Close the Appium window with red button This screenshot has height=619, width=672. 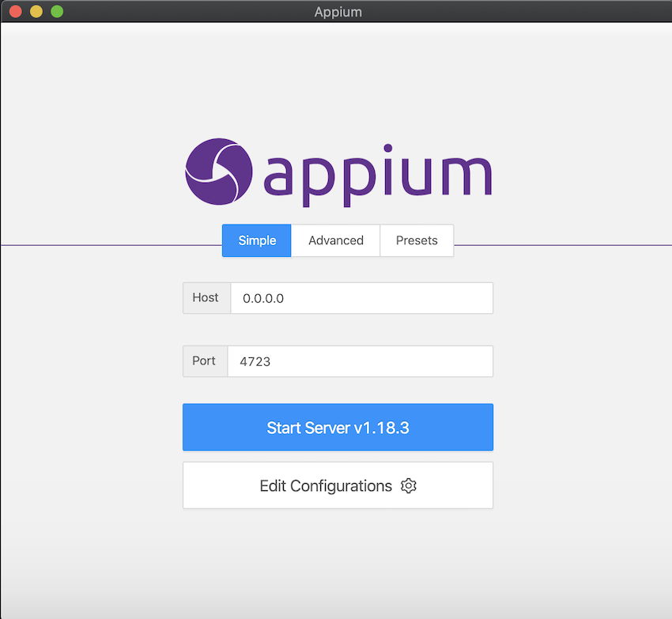pyautogui.click(x=16, y=11)
